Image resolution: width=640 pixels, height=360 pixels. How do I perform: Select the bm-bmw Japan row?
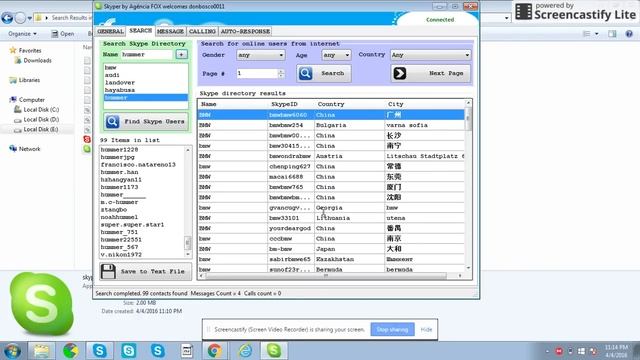coord(331,249)
